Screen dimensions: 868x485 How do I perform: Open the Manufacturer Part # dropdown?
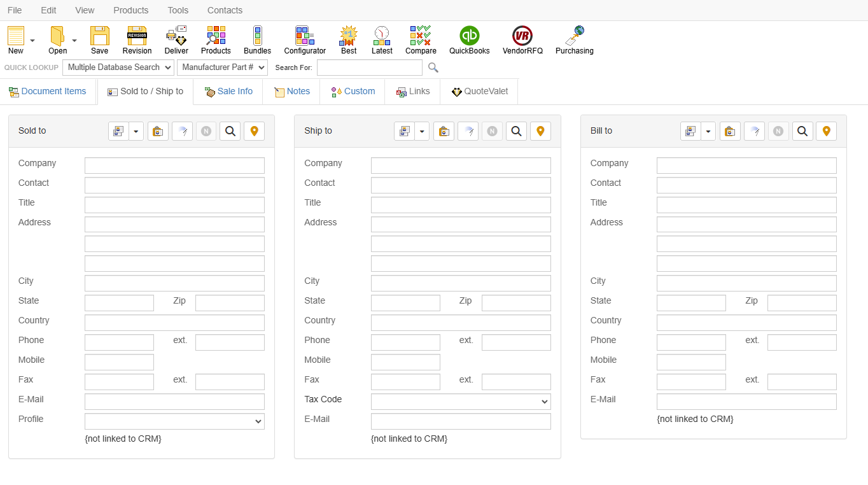point(223,67)
